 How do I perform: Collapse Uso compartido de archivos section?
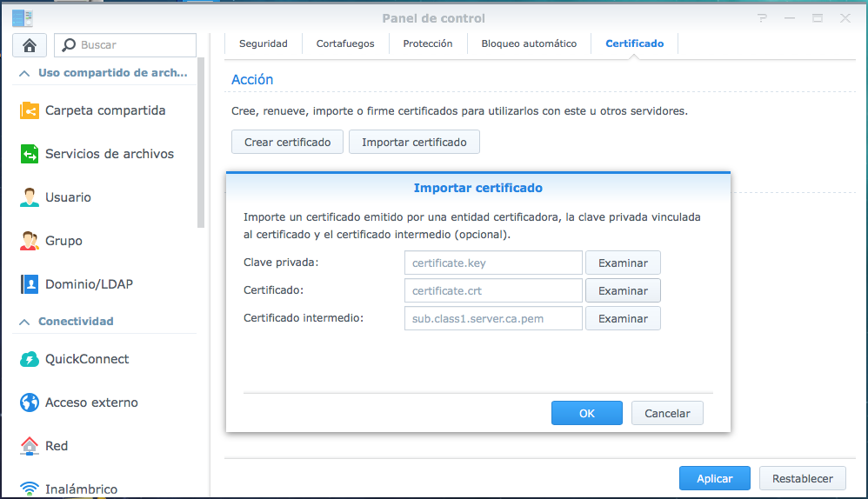point(24,73)
